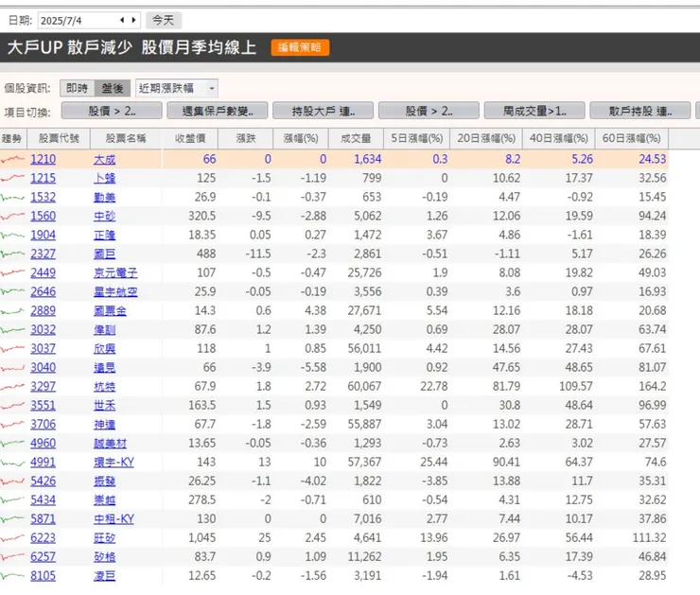Open stock code 1215 link

43,178
